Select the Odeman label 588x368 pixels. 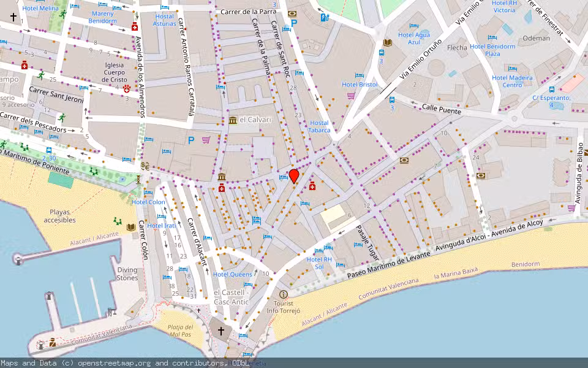pos(537,38)
